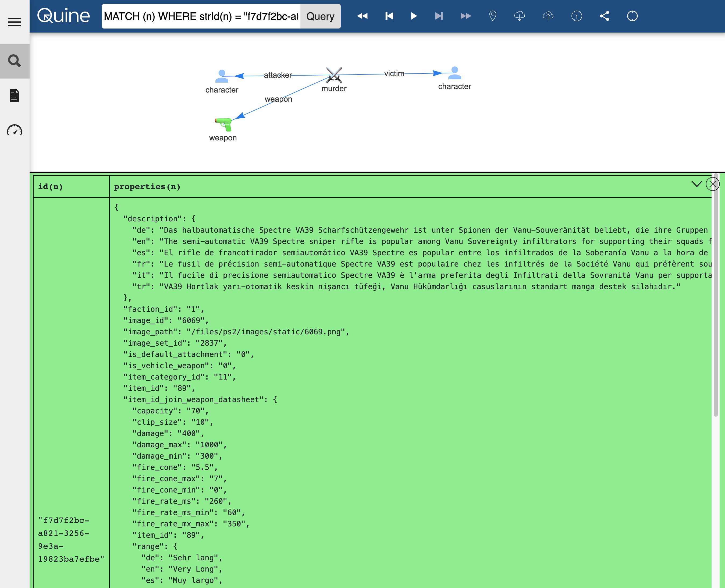725x588 pixels.
Task: Click the cloud download icon
Action: coord(520,16)
